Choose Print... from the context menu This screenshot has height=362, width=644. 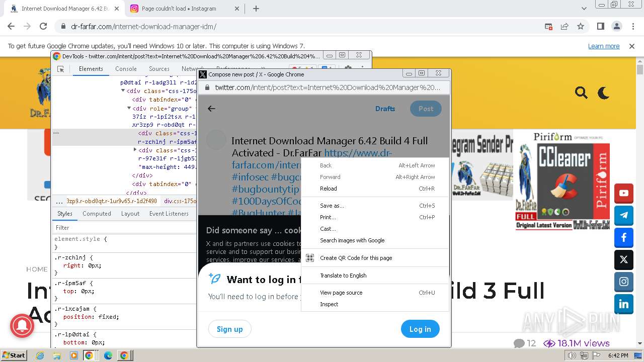coord(375,217)
